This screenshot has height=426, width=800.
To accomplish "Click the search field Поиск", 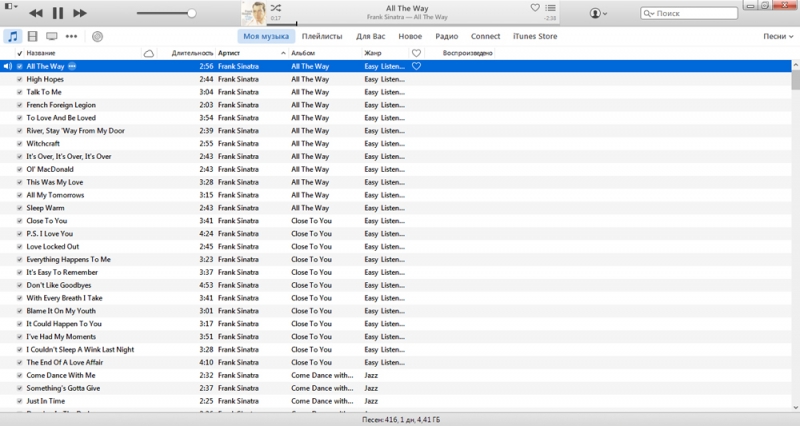I will 689,13.
